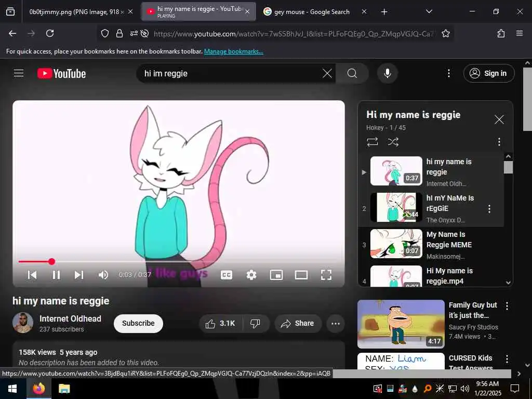Toggle closed captions
The height and width of the screenshot is (399, 532).
(x=227, y=275)
